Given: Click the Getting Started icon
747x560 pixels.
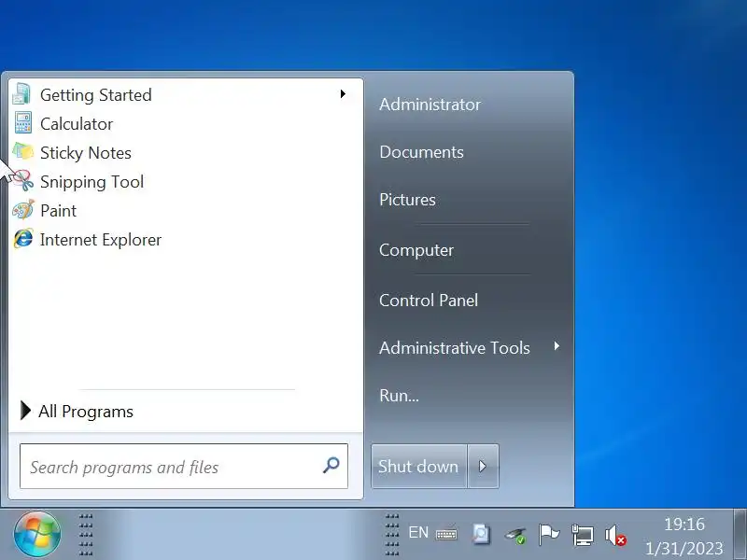Looking at the screenshot, I should click(22, 94).
